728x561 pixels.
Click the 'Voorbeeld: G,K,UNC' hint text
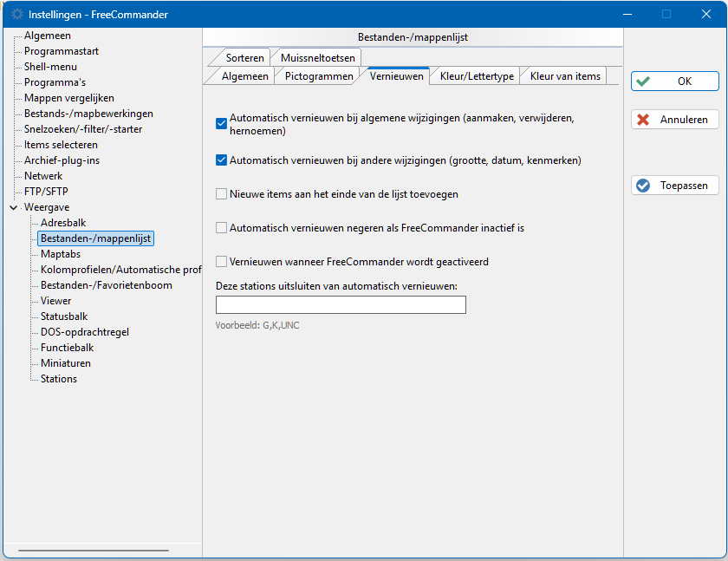pos(257,325)
